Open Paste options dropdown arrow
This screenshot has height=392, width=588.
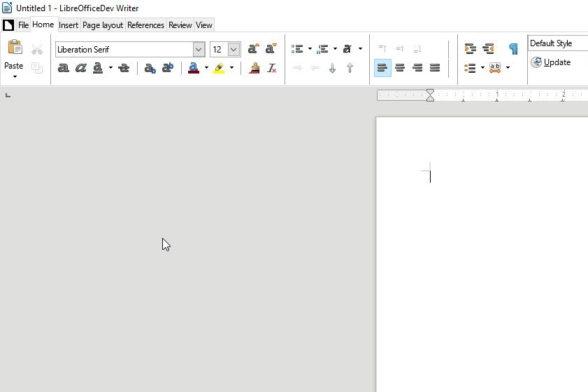[15, 76]
